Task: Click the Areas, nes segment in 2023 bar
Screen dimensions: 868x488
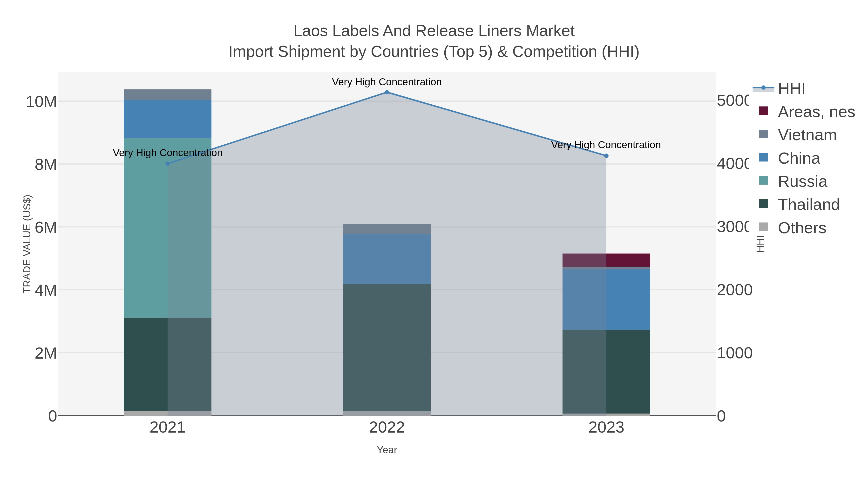Action: pyautogui.click(x=606, y=260)
